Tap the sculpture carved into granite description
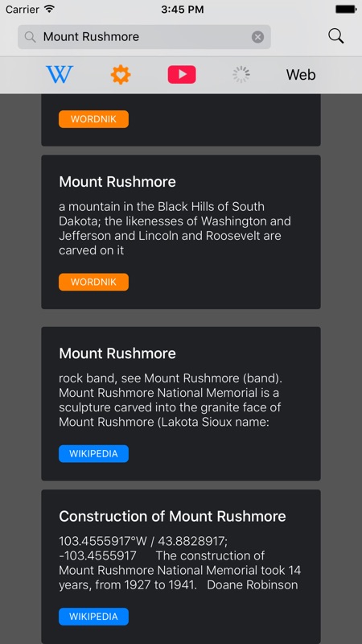Screen dimensions: 362x644 point(170,400)
